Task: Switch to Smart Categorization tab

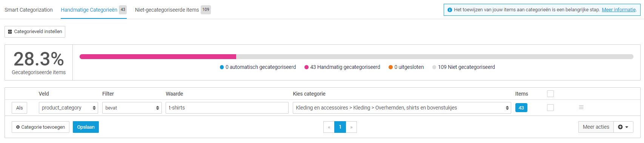Action: tap(29, 10)
